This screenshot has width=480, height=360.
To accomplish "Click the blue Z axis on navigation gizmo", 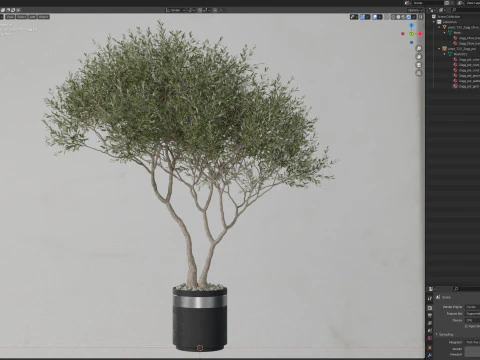I will [x=412, y=25].
